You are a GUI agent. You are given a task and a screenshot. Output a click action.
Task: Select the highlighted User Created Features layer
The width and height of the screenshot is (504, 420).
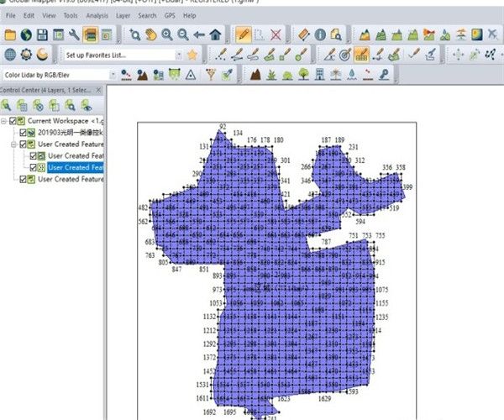pyautogui.click(x=74, y=167)
